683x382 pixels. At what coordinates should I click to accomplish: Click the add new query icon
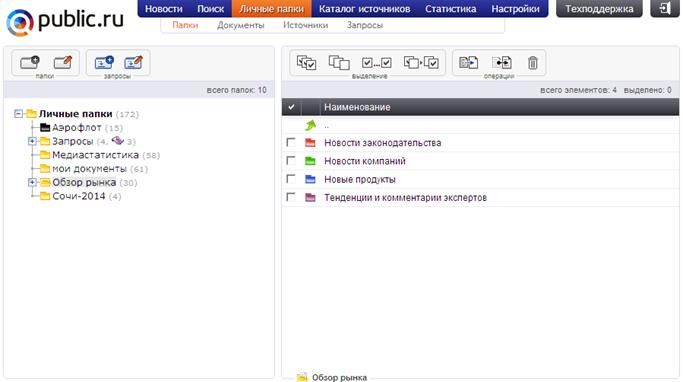tap(104, 62)
